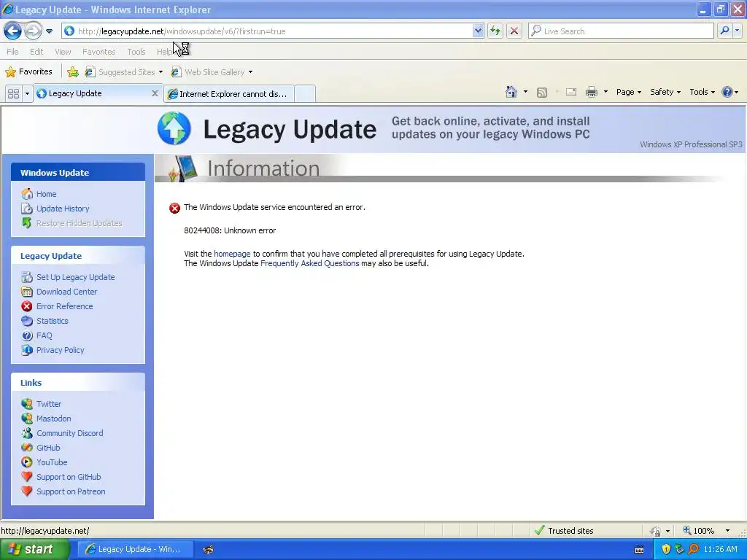Screen dimensions: 747x560
Task: Click the Support on Patreon heart icon
Action: pos(27,491)
